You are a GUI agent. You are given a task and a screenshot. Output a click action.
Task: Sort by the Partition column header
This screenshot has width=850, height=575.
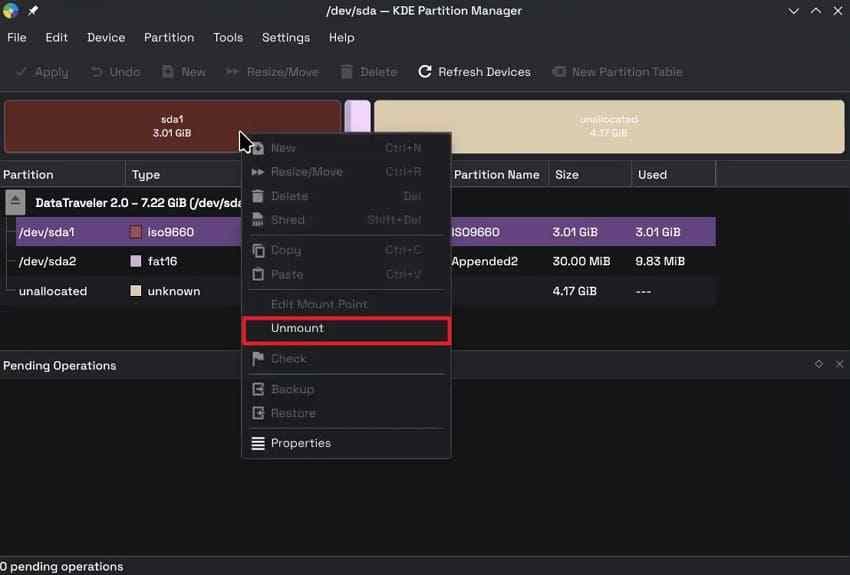click(x=62, y=175)
